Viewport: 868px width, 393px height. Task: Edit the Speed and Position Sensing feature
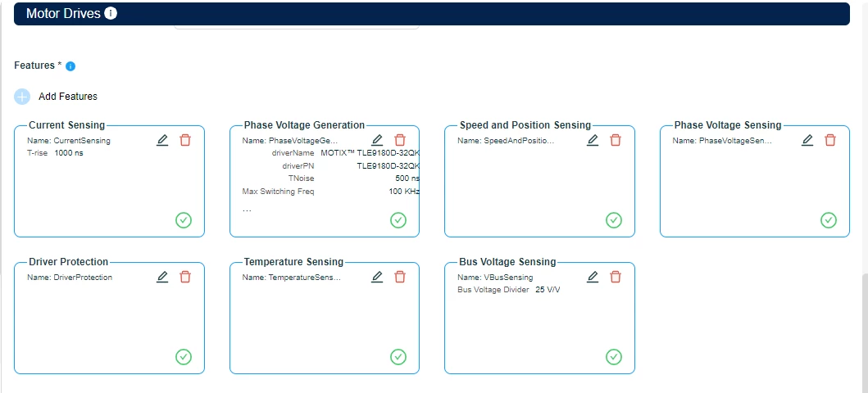click(x=593, y=140)
